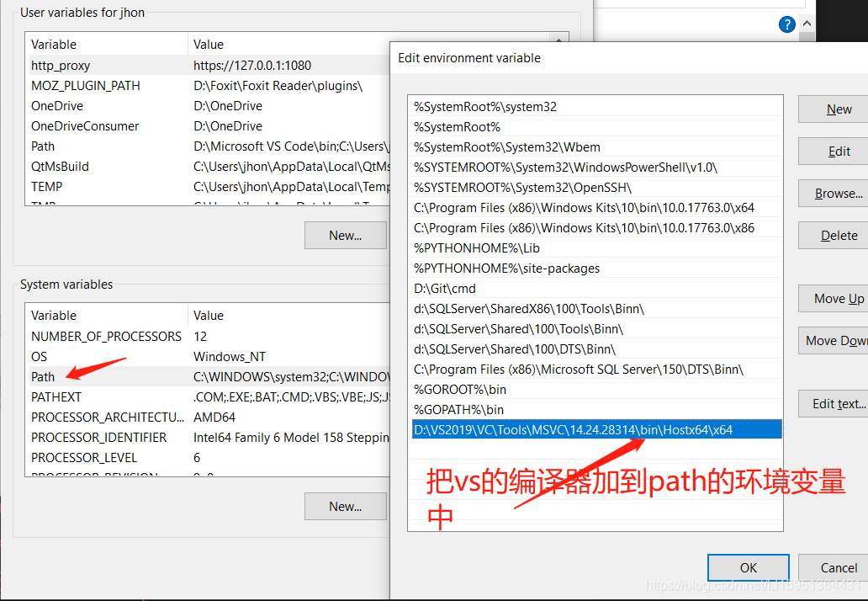
Task: Select the WindowsPowerShell\v1.0\ path entry
Action: 596,168
